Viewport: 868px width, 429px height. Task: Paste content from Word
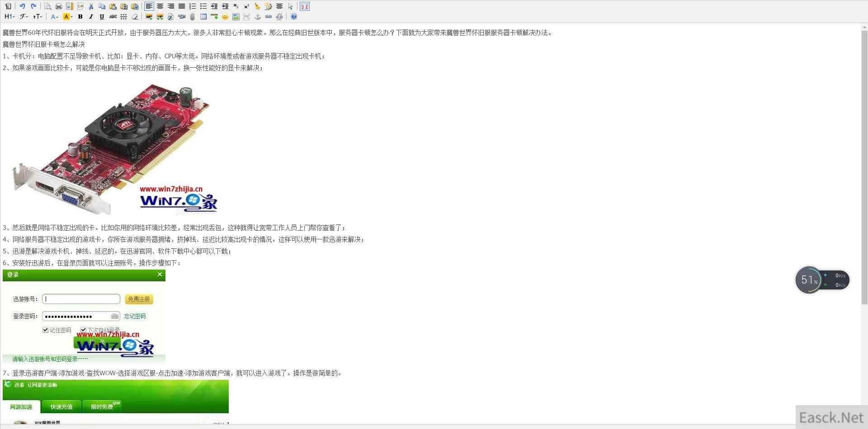click(x=135, y=6)
